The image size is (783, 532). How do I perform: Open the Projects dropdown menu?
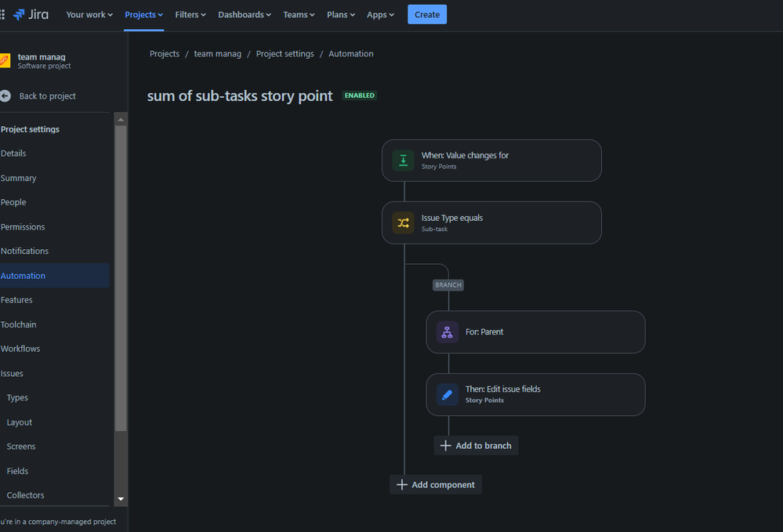(x=143, y=14)
